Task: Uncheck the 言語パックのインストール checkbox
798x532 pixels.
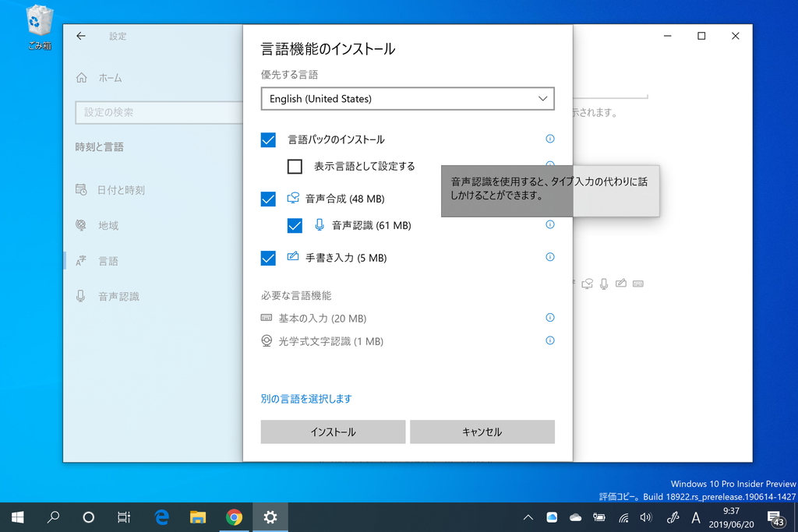Action: [x=268, y=139]
